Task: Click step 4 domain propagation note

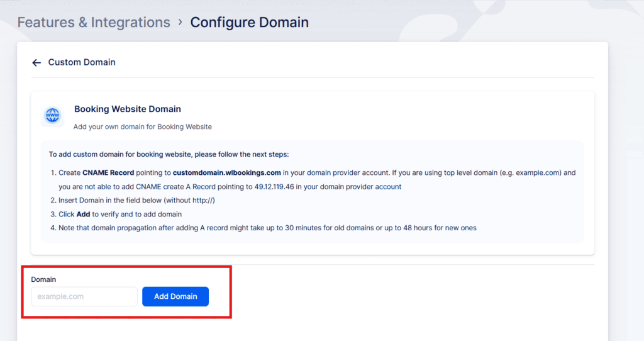Action: [x=267, y=228]
